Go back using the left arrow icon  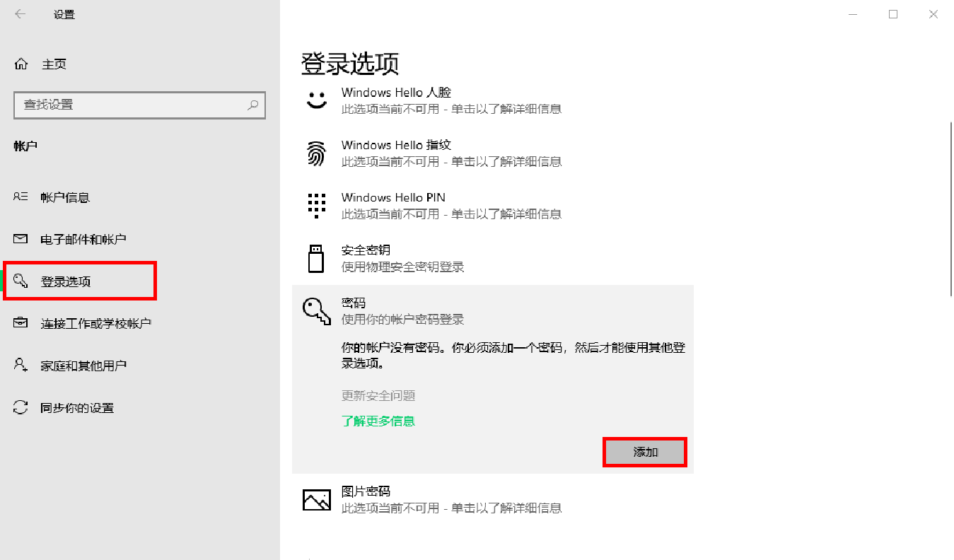pos(19,13)
